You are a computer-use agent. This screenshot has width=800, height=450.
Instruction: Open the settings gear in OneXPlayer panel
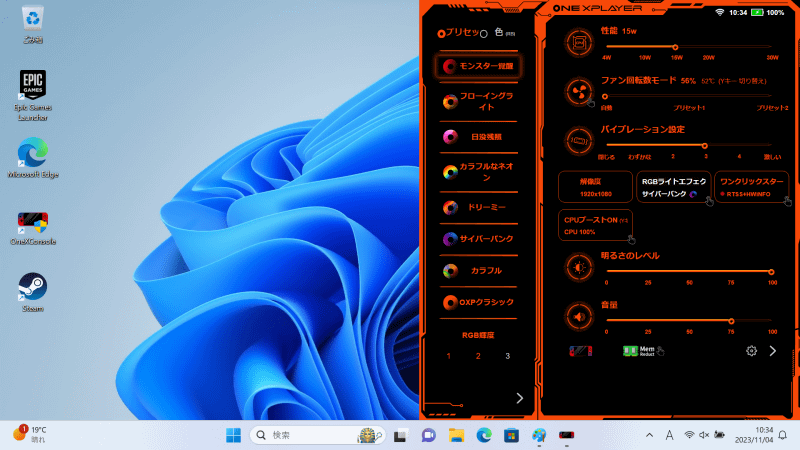pos(751,351)
